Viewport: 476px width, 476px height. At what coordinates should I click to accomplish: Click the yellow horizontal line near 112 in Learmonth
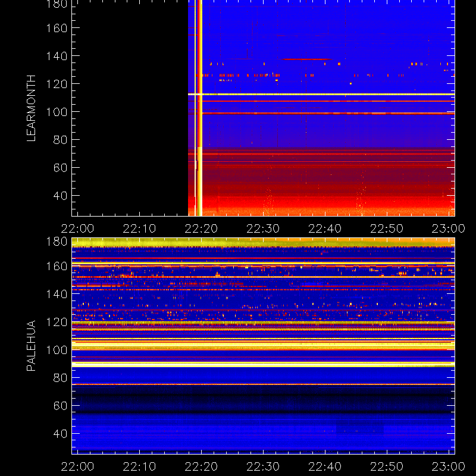pos(321,95)
